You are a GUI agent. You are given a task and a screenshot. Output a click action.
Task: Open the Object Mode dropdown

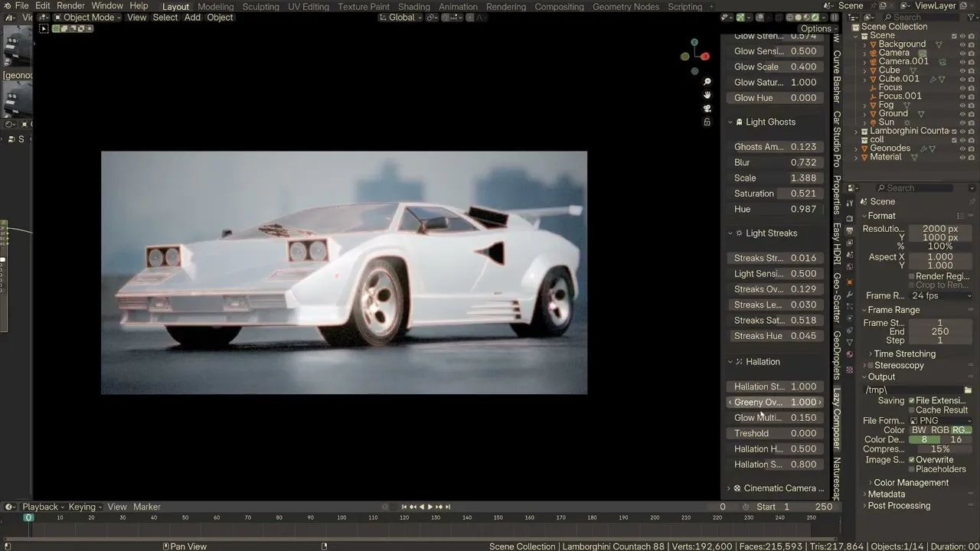click(x=88, y=18)
